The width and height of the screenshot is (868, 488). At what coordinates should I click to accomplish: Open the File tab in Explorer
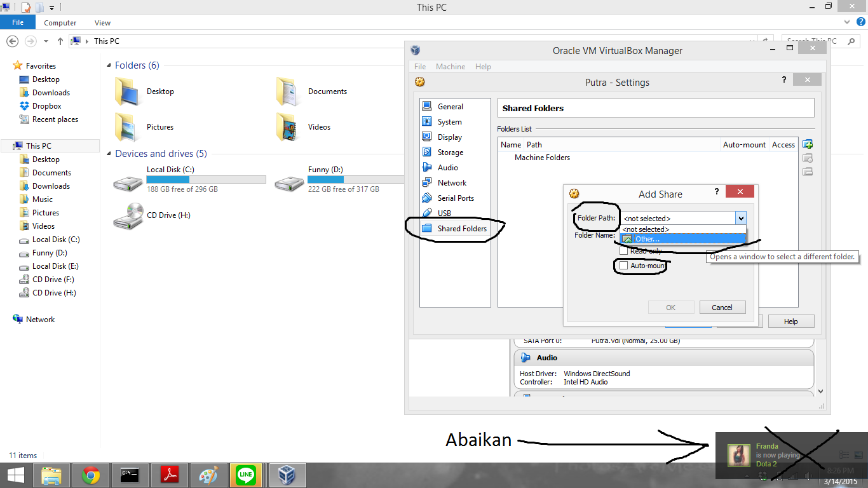tap(18, 22)
